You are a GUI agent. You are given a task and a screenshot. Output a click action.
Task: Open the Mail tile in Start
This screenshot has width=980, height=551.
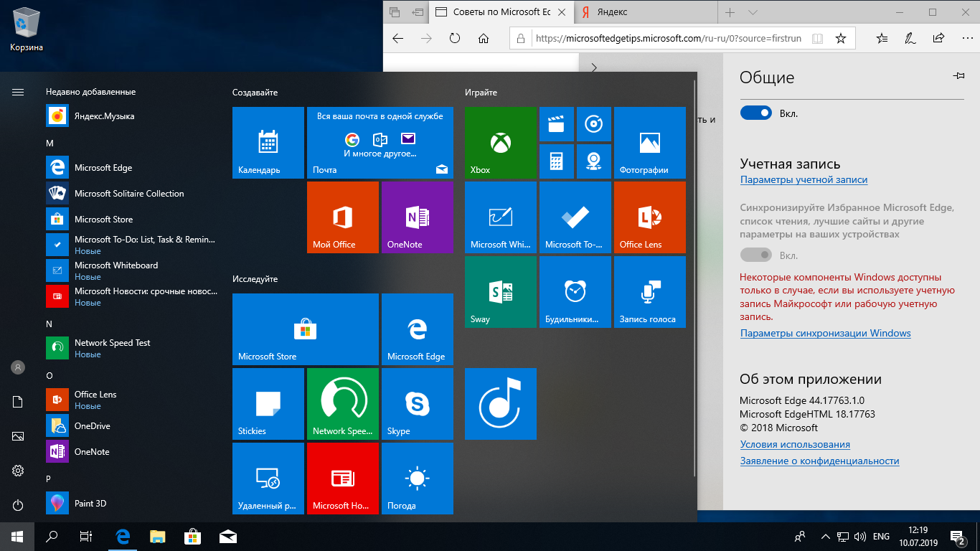pyautogui.click(x=380, y=143)
